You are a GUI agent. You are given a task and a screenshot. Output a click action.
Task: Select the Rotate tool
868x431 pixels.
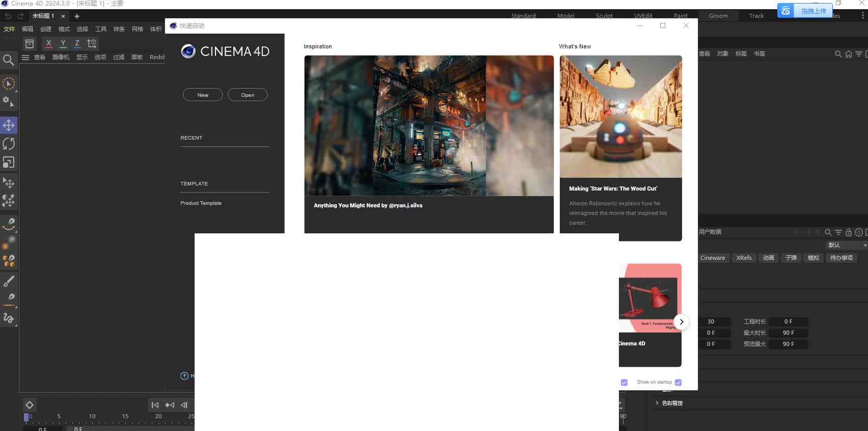tap(9, 144)
